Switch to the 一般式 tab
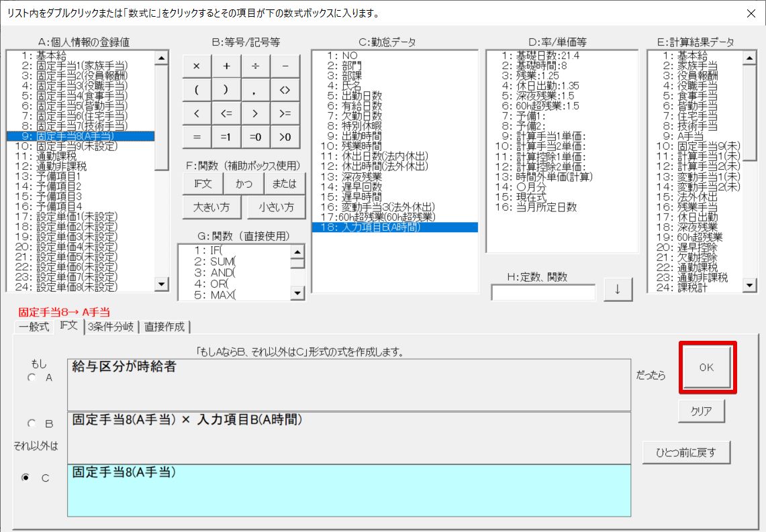Viewport: 766px width, 532px height. pyautogui.click(x=34, y=327)
